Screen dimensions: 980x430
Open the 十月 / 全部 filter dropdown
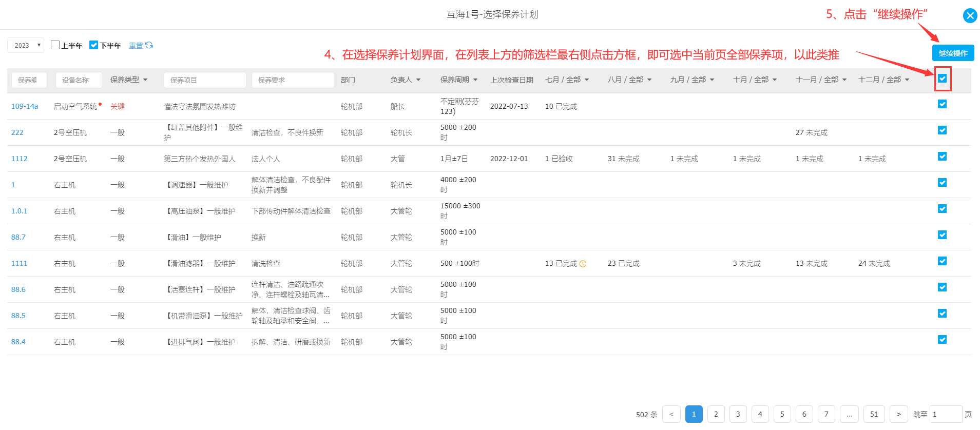click(755, 80)
